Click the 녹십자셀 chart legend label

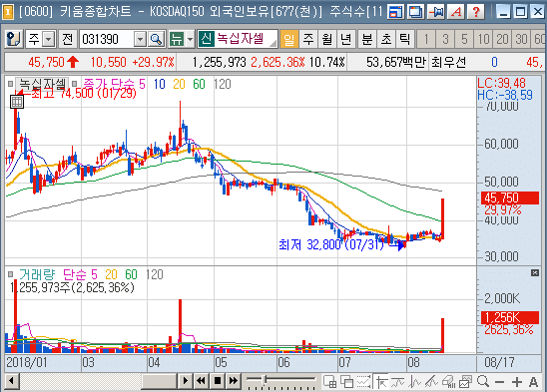(x=42, y=84)
